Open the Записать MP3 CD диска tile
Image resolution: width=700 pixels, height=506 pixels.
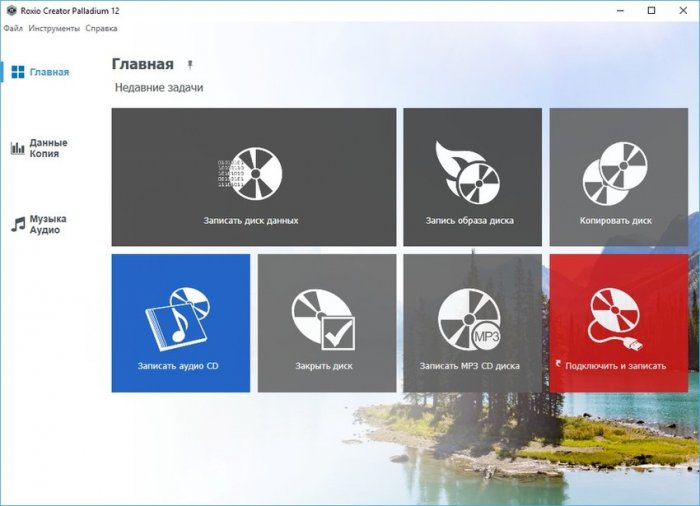(473, 323)
